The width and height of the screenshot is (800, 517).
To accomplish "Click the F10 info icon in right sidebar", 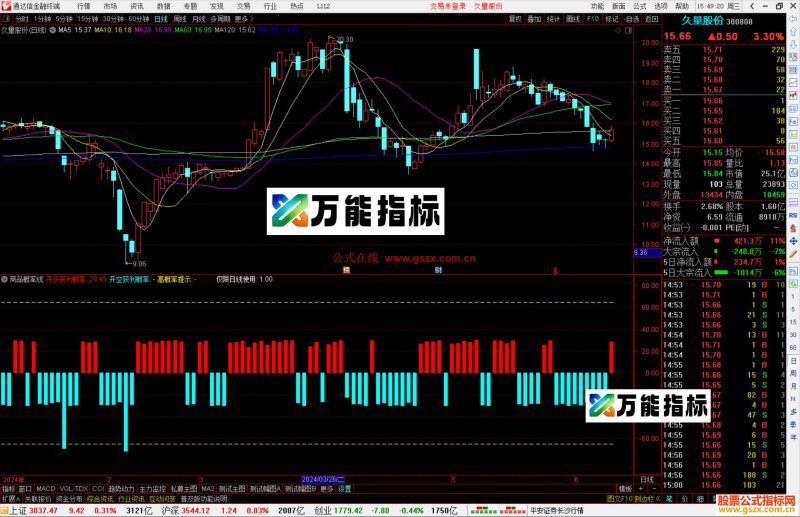I will (x=793, y=121).
